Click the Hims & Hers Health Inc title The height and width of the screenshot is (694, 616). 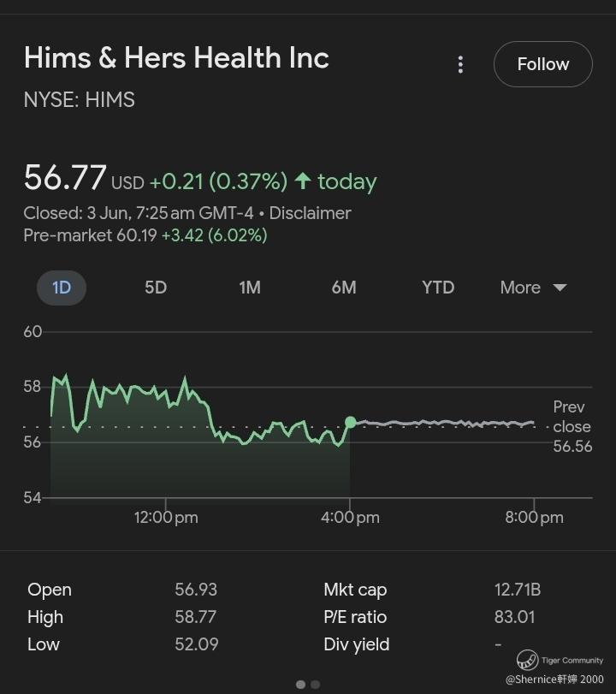pyautogui.click(x=176, y=58)
